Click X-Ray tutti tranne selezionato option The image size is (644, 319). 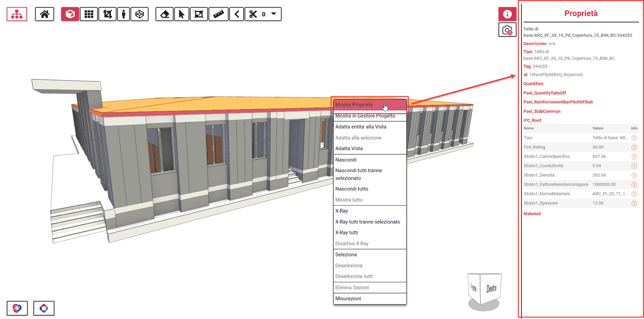pos(367,221)
